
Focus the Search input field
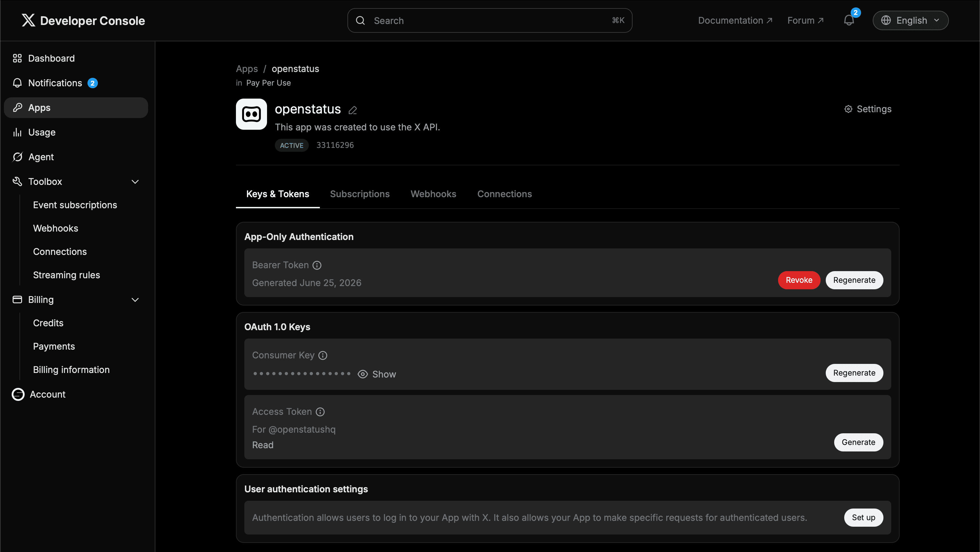(x=490, y=20)
